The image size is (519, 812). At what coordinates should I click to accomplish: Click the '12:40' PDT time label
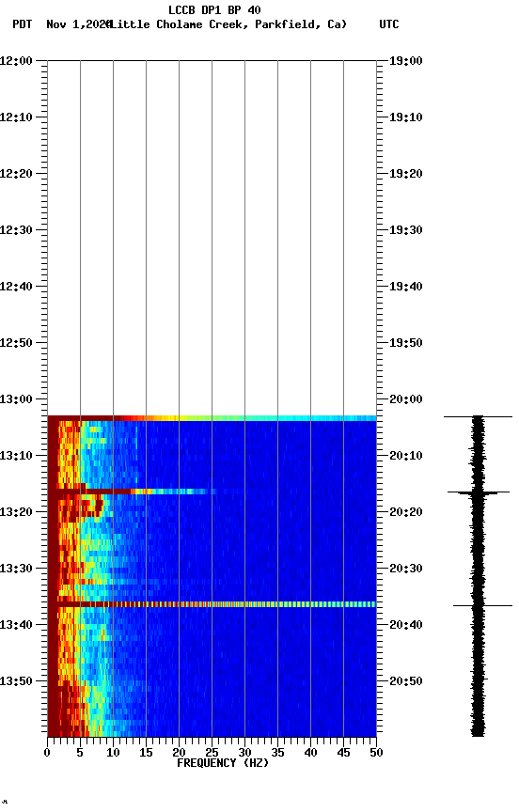16,287
